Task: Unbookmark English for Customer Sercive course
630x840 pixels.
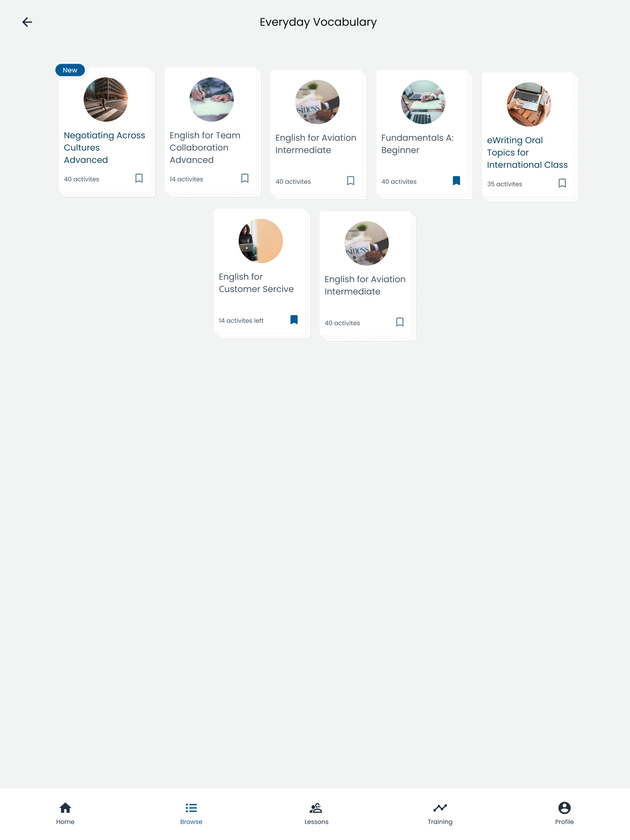Action: (x=294, y=320)
